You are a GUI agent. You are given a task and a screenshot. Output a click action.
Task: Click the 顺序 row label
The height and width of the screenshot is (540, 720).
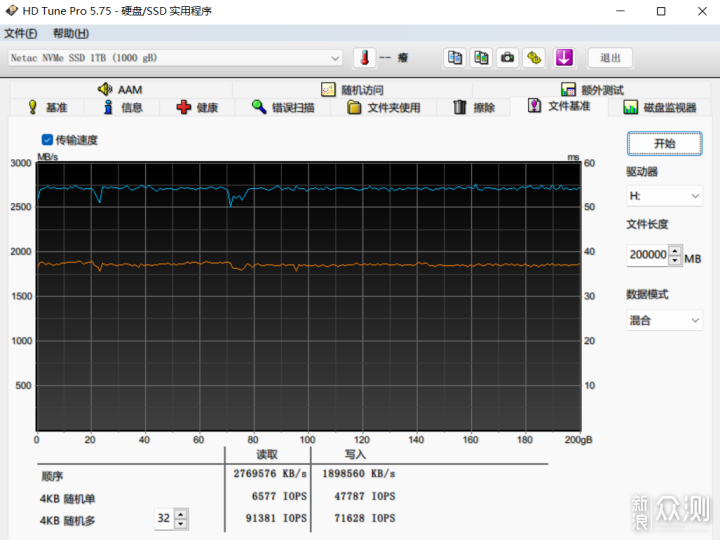click(52, 476)
